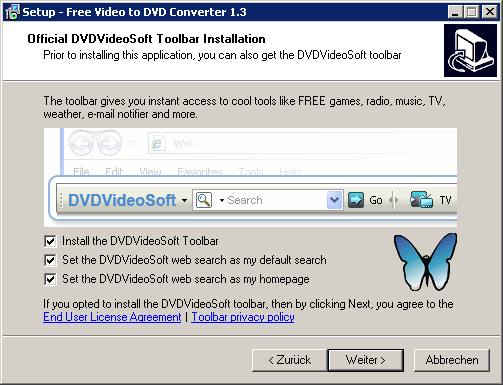This screenshot has width=503, height=385.
Task: Open the End User License Agreement link
Action: [x=112, y=317]
